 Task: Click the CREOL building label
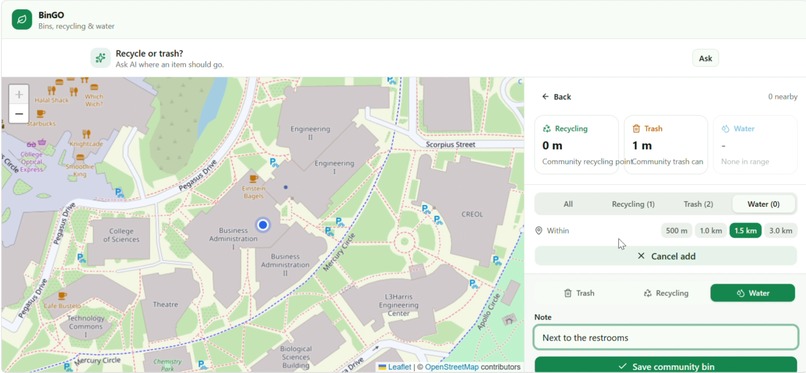(x=472, y=214)
